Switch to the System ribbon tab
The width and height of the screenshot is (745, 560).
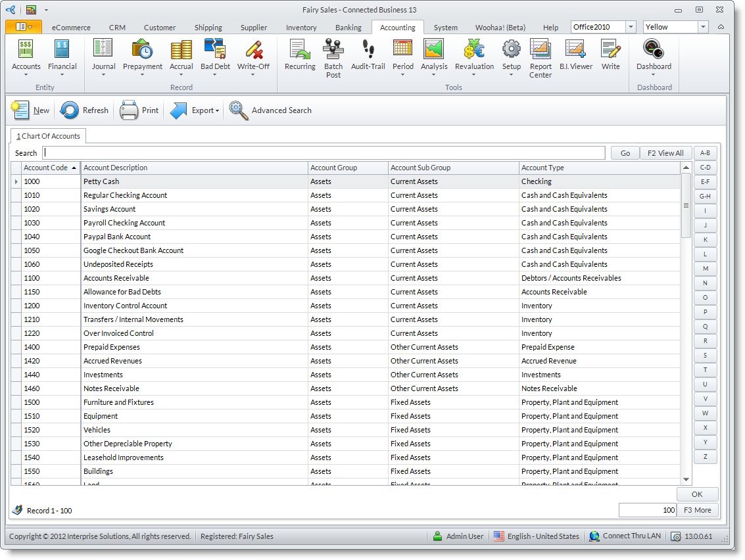coord(446,28)
